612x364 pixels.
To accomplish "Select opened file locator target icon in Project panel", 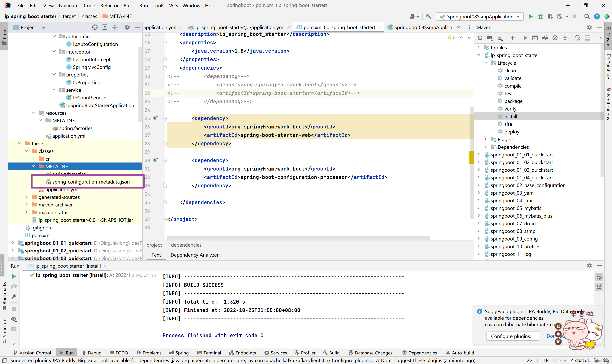I will [95, 27].
